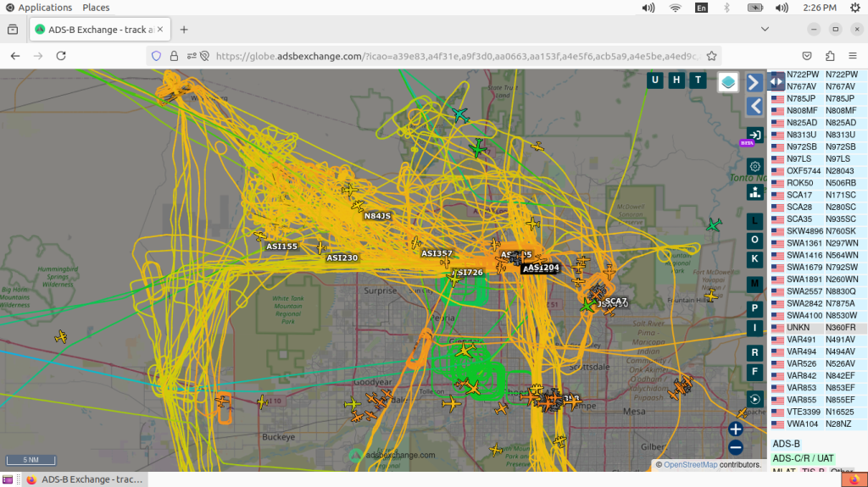The height and width of the screenshot is (487, 868).
Task: Bookmark this page with star icon
Action: coord(712,56)
